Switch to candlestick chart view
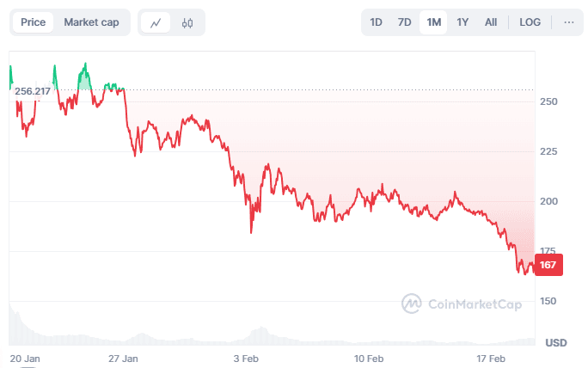The width and height of the screenshot is (588, 368). 187,22
